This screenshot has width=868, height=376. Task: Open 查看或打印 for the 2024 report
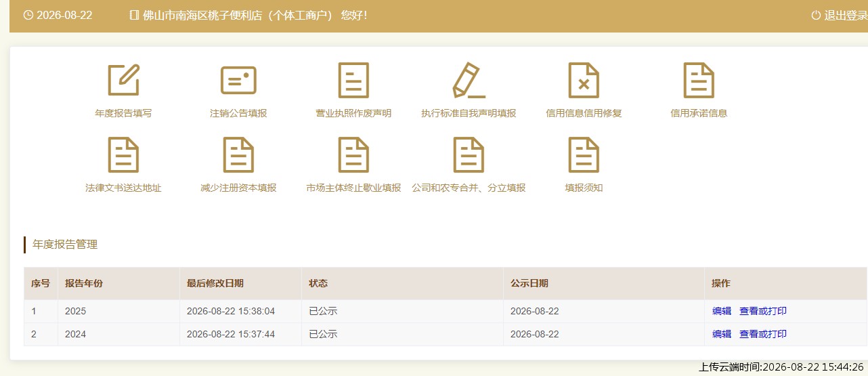point(763,334)
